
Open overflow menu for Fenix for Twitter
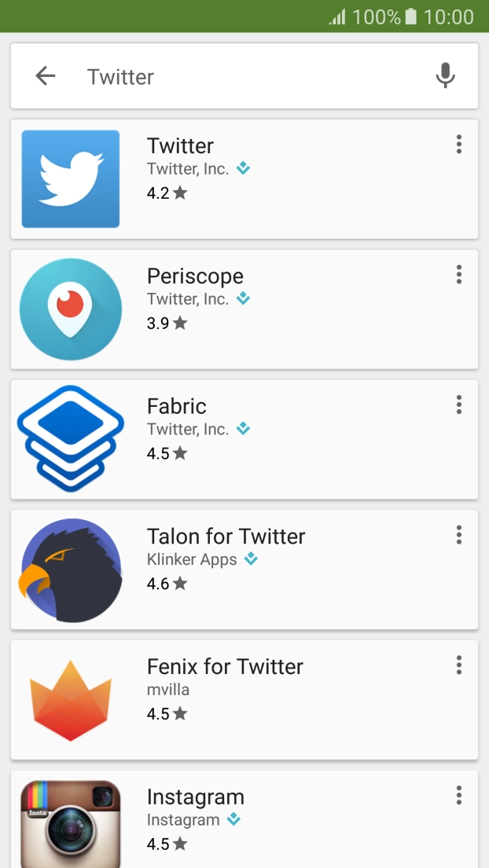click(x=458, y=666)
